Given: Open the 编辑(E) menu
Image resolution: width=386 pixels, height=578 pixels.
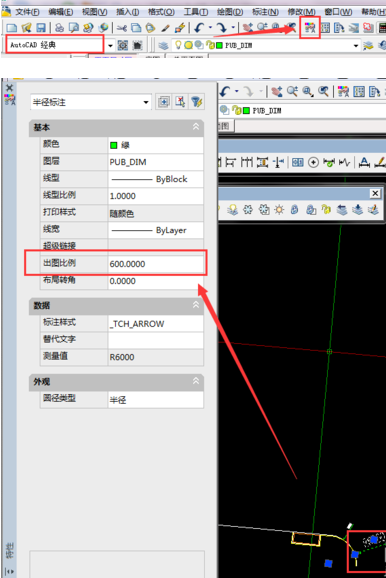Looking at the screenshot, I should point(60,12).
